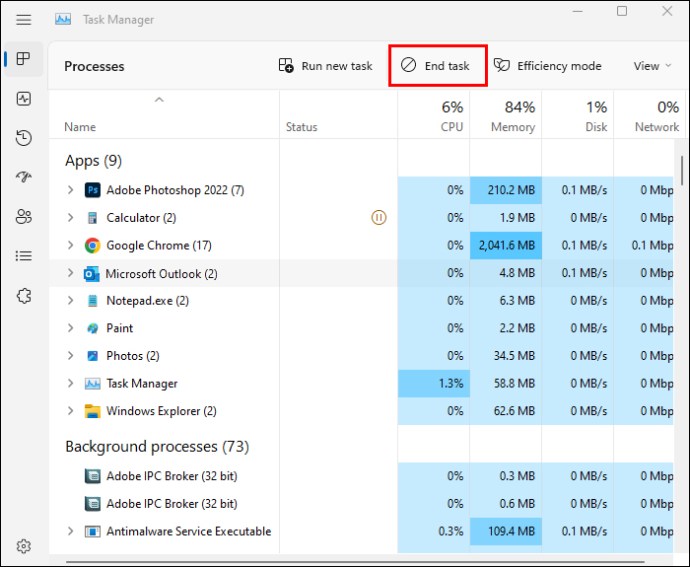Open Startup apps page icon
This screenshot has width=690, height=567.
coord(24,177)
